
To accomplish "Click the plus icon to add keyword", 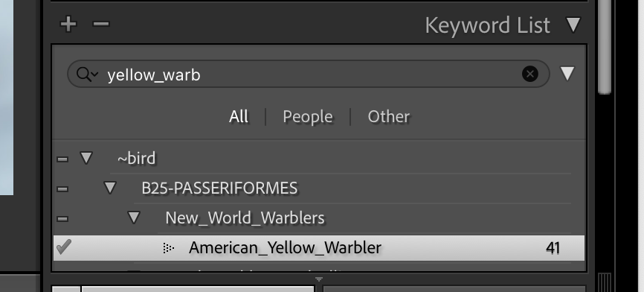I will click(x=68, y=24).
